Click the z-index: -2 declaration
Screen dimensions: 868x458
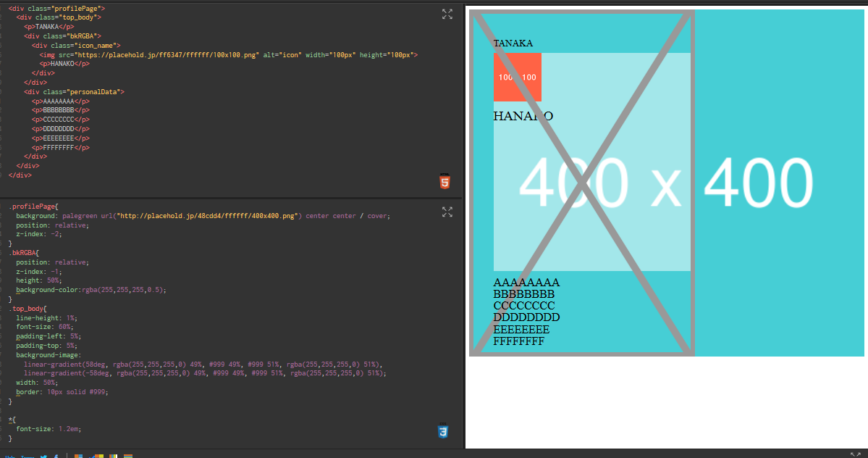coord(39,234)
